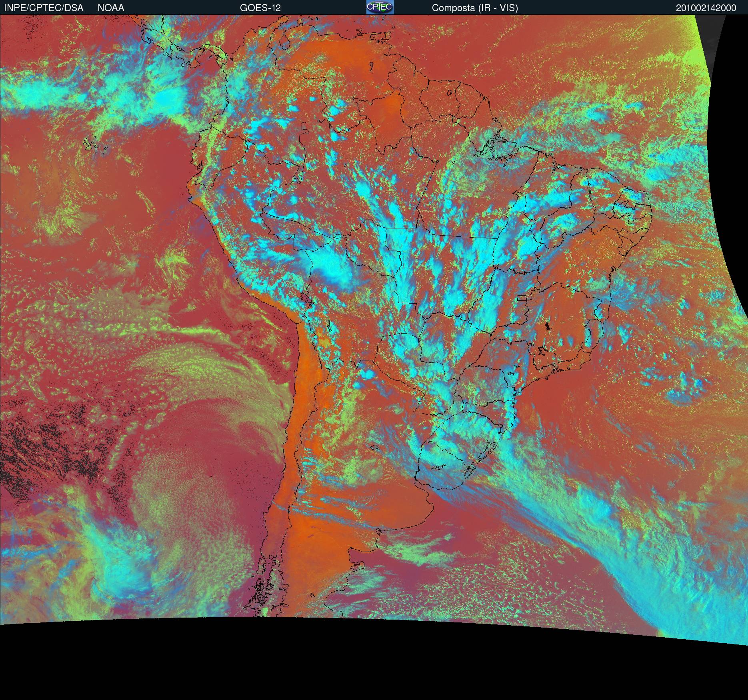Image resolution: width=748 pixels, height=700 pixels.
Task: Click the 'Composta (IR - VIS)' title
Action: click(x=475, y=8)
